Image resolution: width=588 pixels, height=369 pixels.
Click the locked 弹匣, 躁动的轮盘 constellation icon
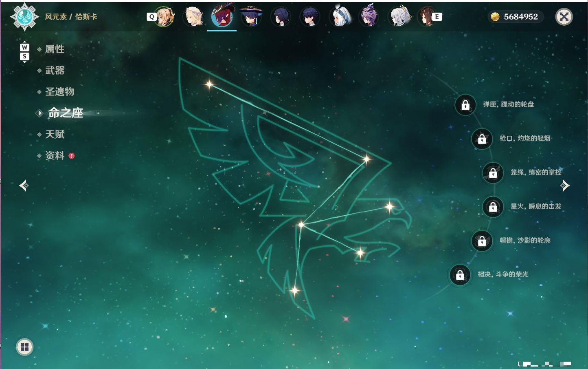pyautogui.click(x=465, y=105)
